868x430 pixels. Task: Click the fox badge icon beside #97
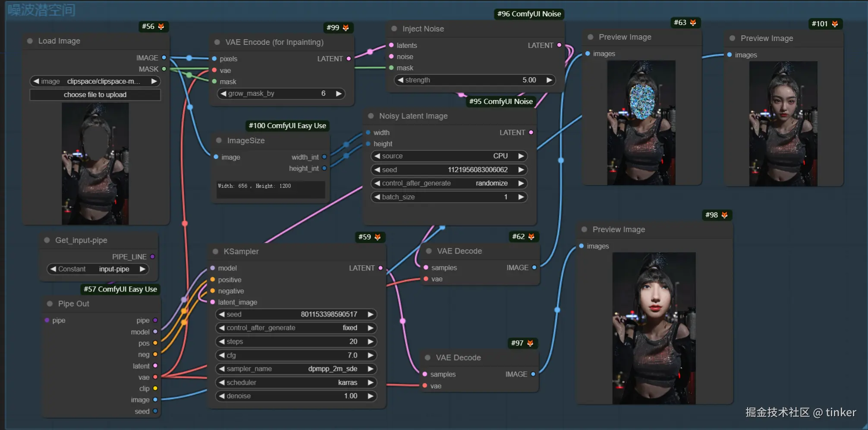click(530, 343)
